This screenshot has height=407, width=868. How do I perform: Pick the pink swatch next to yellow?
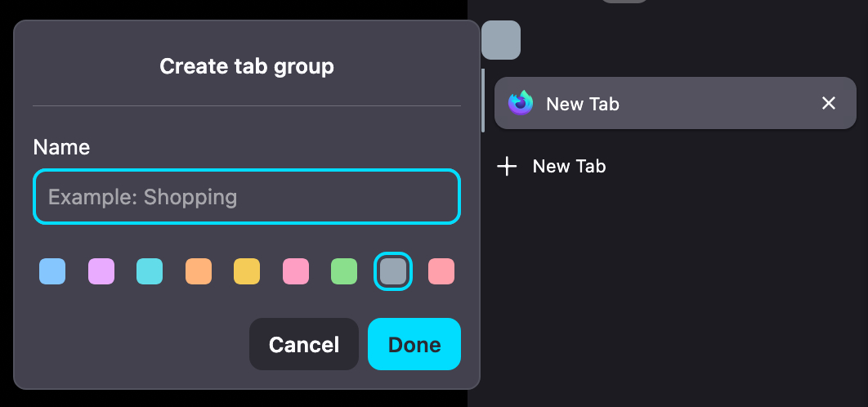pyautogui.click(x=296, y=271)
